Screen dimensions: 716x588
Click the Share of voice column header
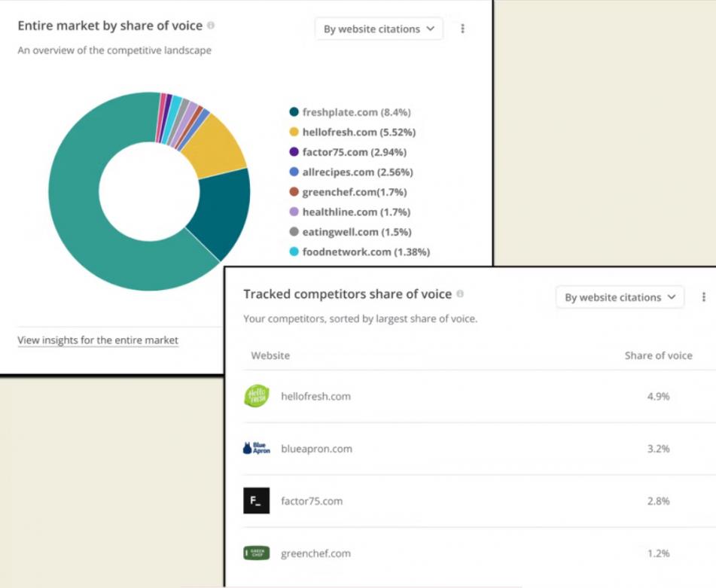point(659,355)
